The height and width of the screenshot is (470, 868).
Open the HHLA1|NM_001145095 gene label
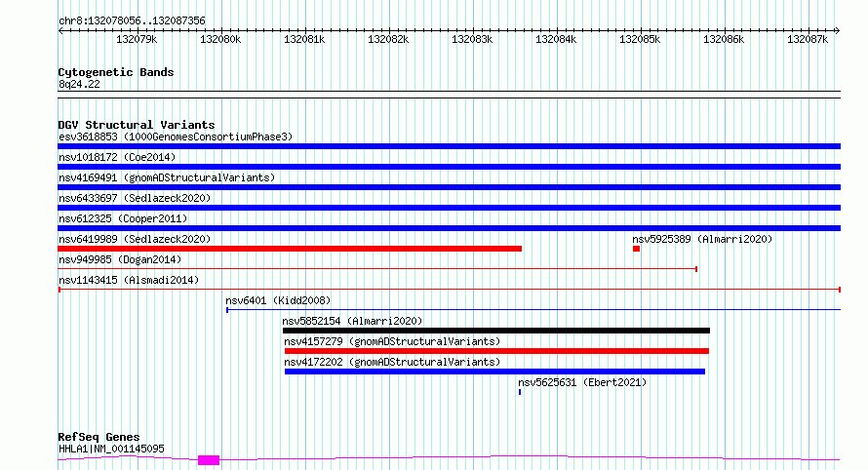[111, 449]
